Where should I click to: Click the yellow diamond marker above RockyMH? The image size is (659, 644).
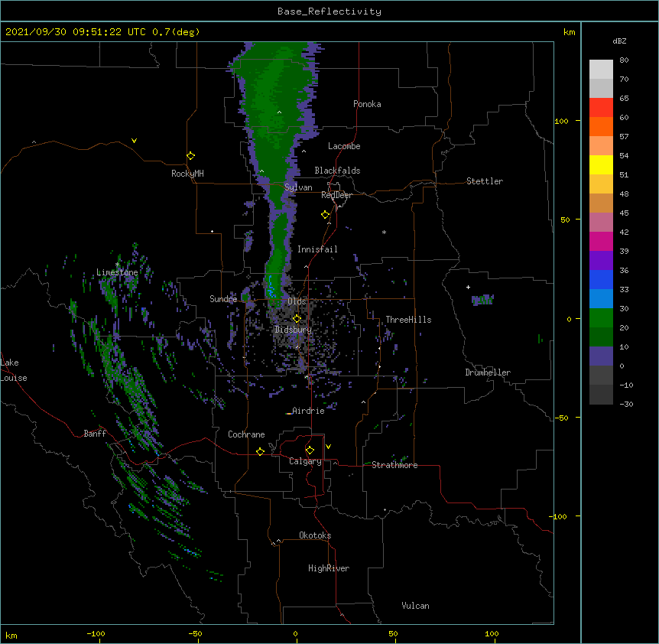point(190,156)
